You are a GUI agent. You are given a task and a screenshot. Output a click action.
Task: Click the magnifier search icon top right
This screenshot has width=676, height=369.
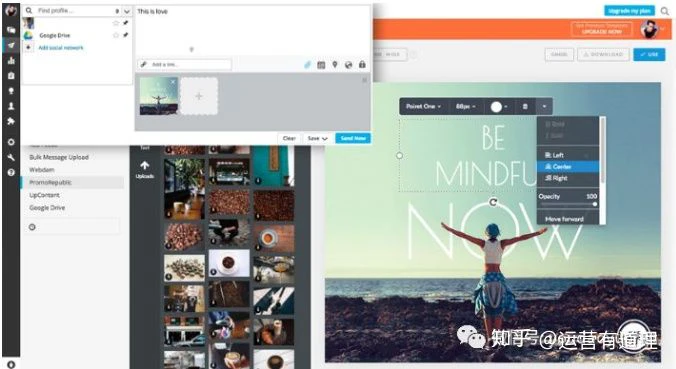[x=665, y=11]
